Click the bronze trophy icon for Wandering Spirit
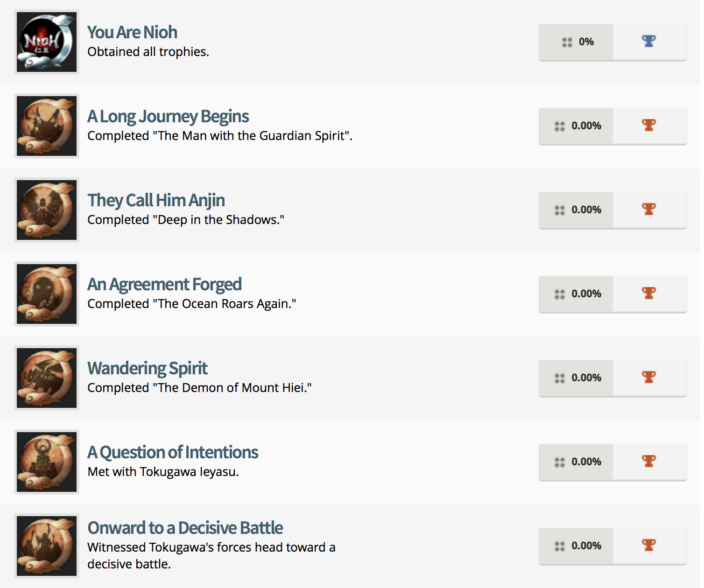 (648, 378)
